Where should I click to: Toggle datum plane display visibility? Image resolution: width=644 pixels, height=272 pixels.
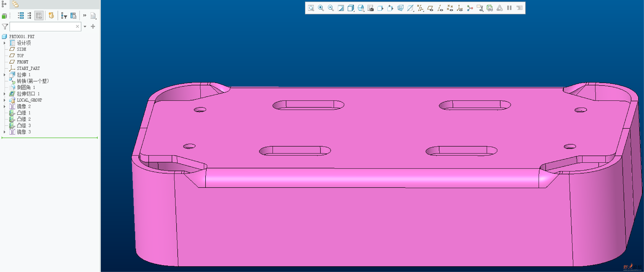coord(430,8)
